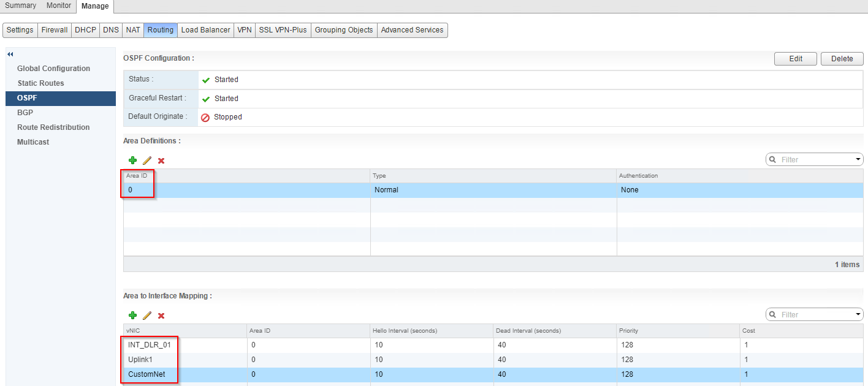Edit selected interface mapping pencil icon
This screenshot has height=386, width=868.
pos(147,316)
